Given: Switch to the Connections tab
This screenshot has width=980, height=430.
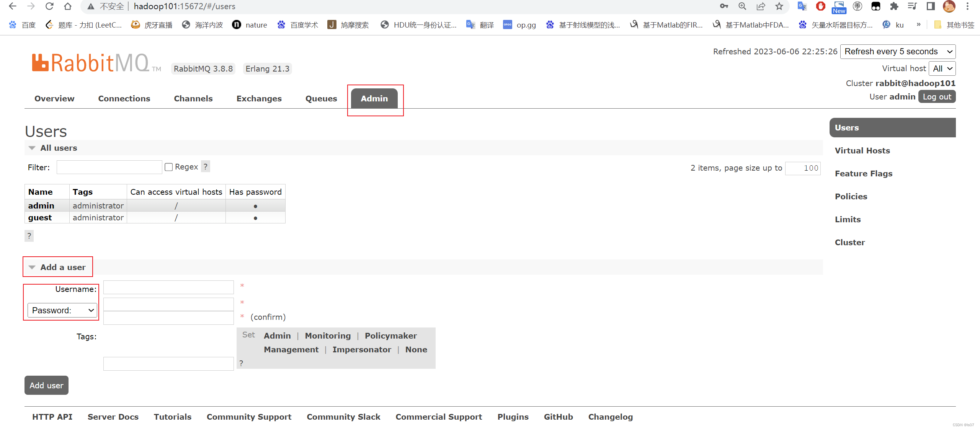Looking at the screenshot, I should pyautogui.click(x=124, y=98).
